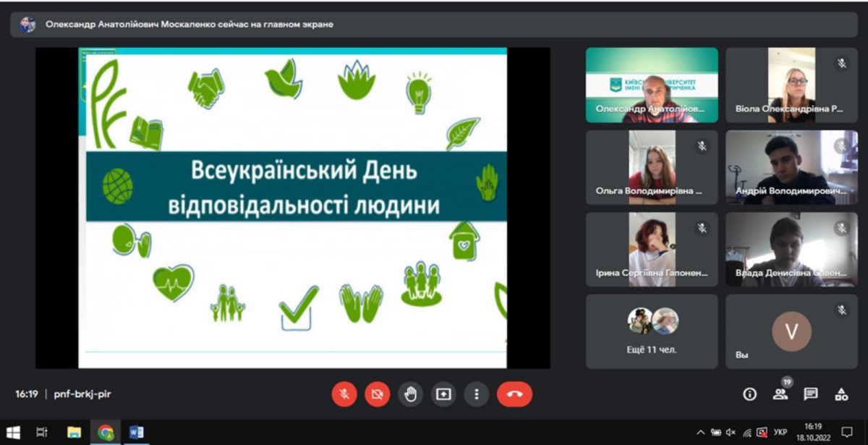The image size is (868, 445).
Task: Switch to Google Chrome on the taskbar
Action: click(x=106, y=432)
